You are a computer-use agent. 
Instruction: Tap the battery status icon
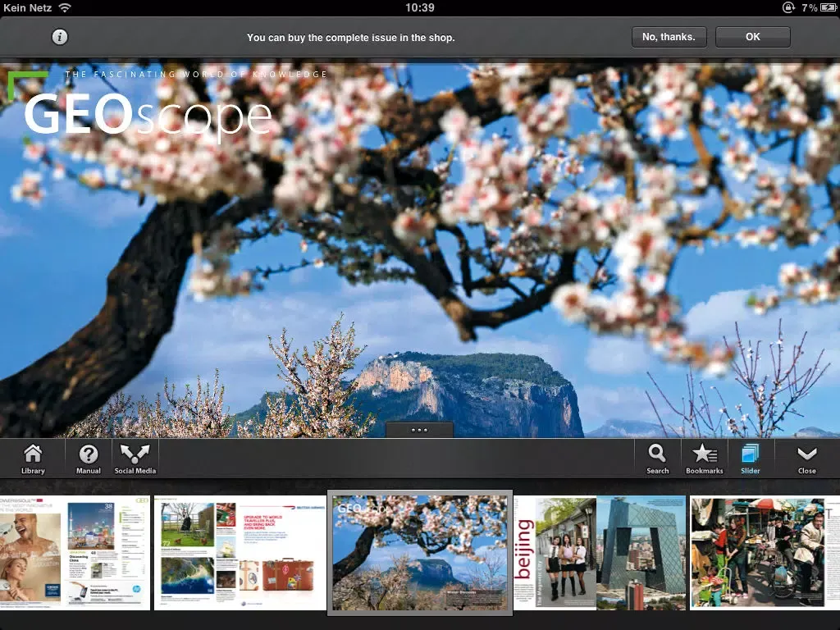(x=829, y=7)
